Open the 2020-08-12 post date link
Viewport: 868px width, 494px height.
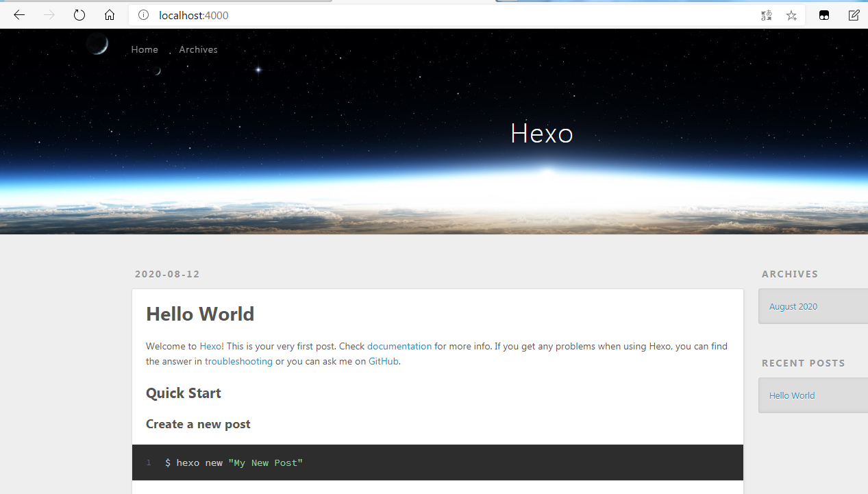(167, 274)
